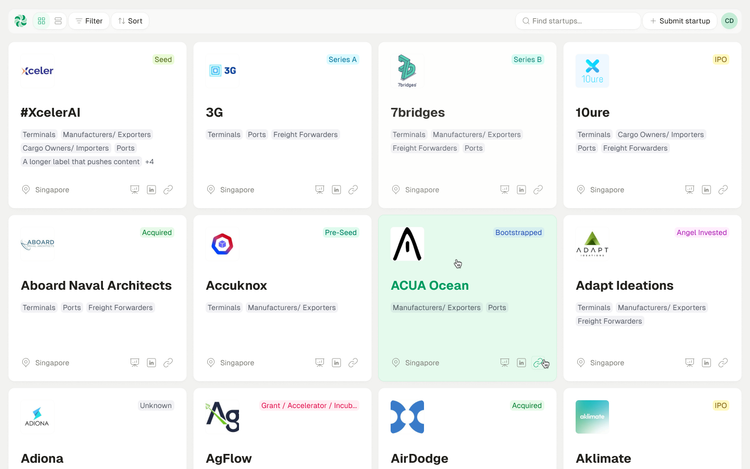Open the CD user avatar menu
This screenshot has height=469, width=750.
point(729,21)
